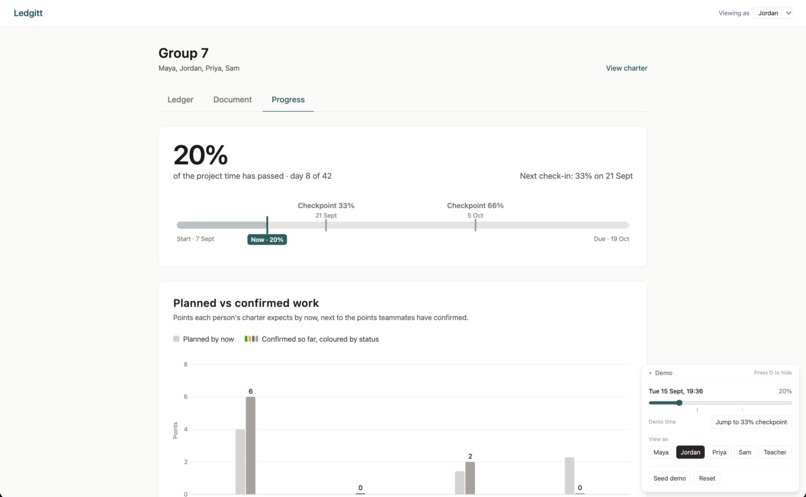Image resolution: width=806 pixels, height=497 pixels.
Task: Click the Next check-in: 33% on 21 Sept text
Action: [x=576, y=176]
